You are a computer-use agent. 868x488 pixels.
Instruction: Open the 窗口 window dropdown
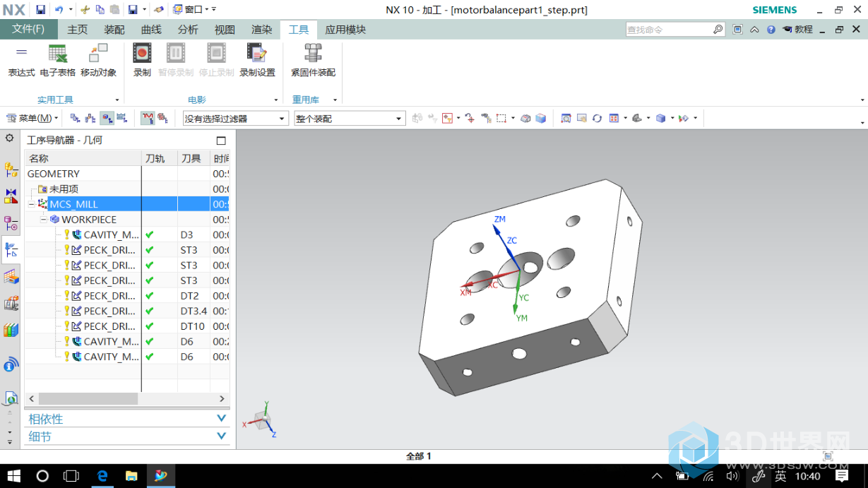[194, 10]
